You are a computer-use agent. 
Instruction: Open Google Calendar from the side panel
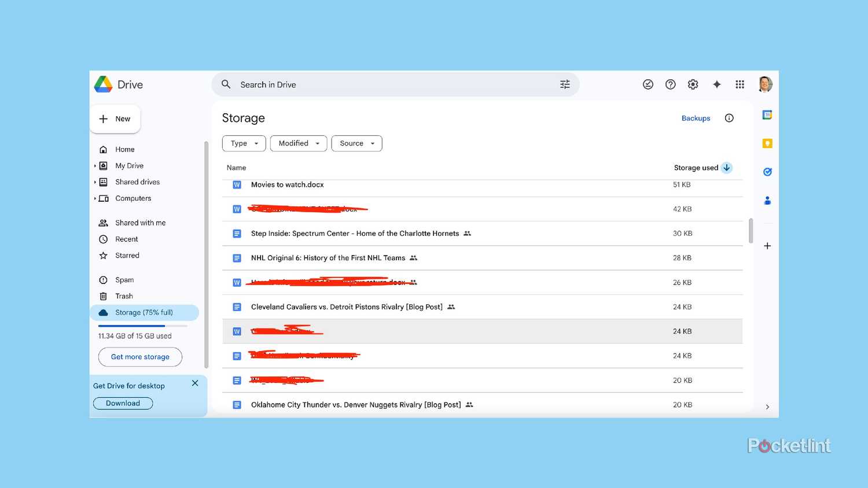(766, 114)
